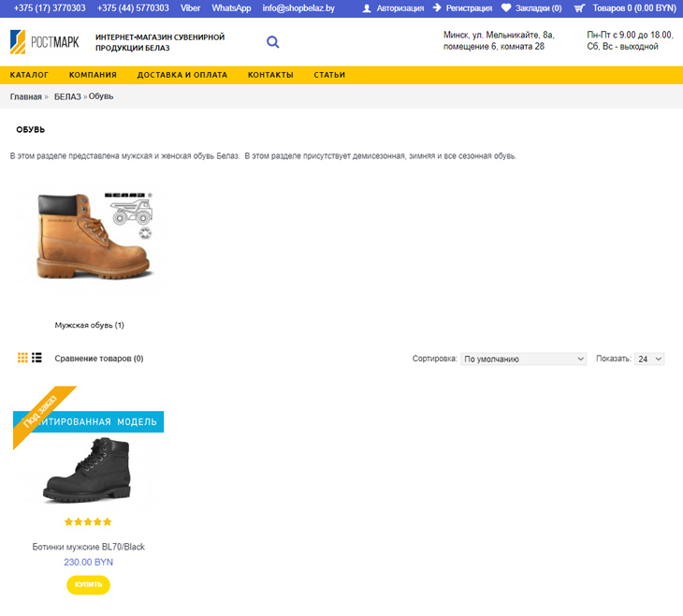Go to ДОСТАВКА И ОПЛАТА page
This screenshot has height=616, width=683.
[182, 75]
